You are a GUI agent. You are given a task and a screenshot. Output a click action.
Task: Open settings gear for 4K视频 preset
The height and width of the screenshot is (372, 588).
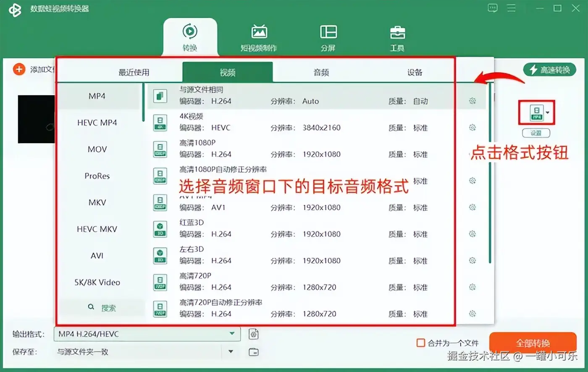click(x=472, y=127)
